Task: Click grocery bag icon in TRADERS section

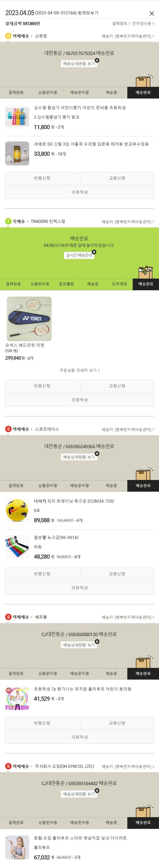Action: pyautogui.click(x=146, y=272)
